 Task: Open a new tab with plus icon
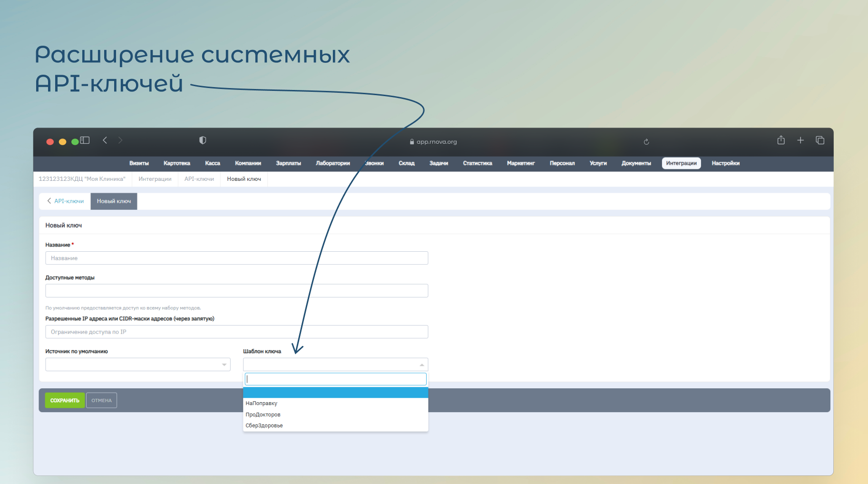pos(800,140)
